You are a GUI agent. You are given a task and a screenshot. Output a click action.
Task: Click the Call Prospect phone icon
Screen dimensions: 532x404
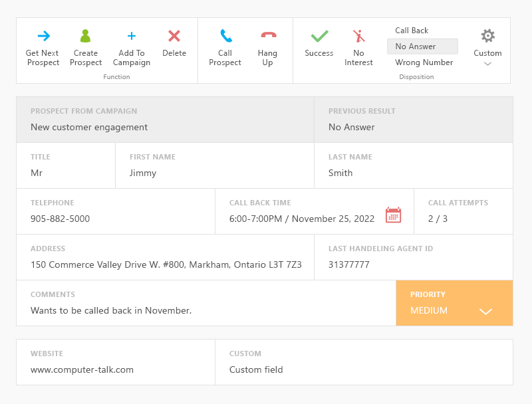tap(225, 36)
